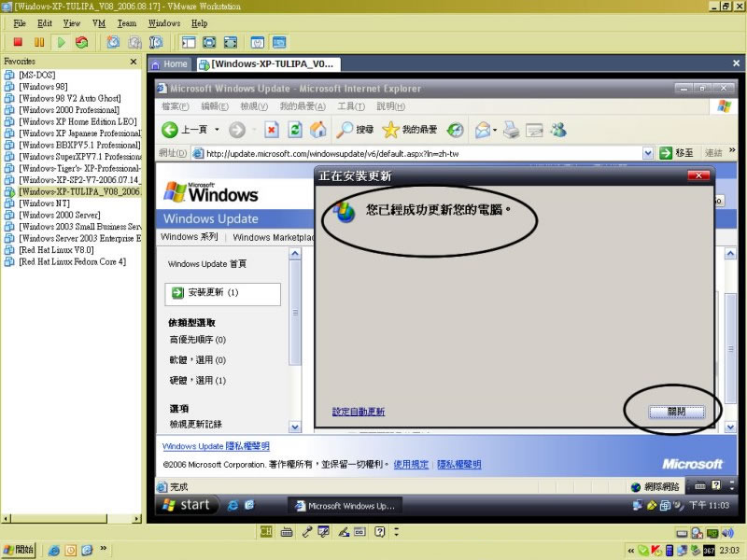Switch to VMware Full Screen mode icon
This screenshot has height=560, width=747.
pyautogui.click(x=209, y=42)
